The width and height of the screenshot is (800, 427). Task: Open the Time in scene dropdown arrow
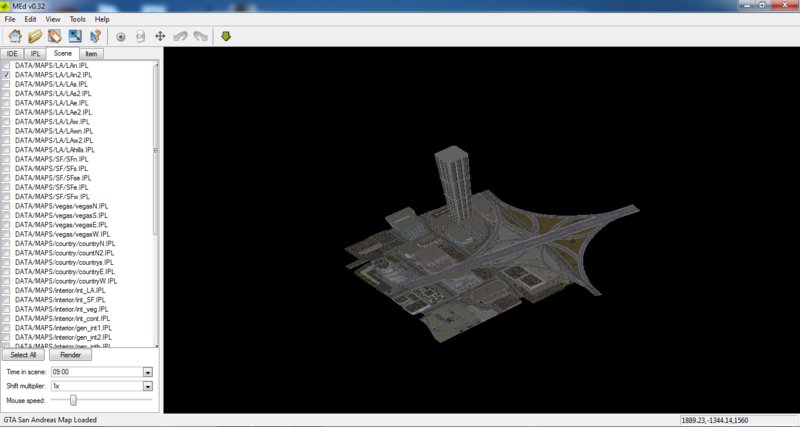(147, 372)
